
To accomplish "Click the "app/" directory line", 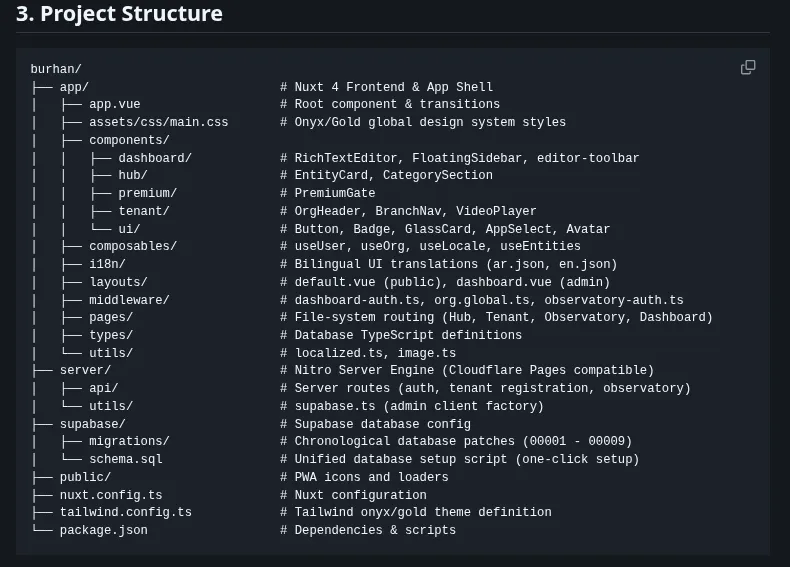I will point(74,87).
